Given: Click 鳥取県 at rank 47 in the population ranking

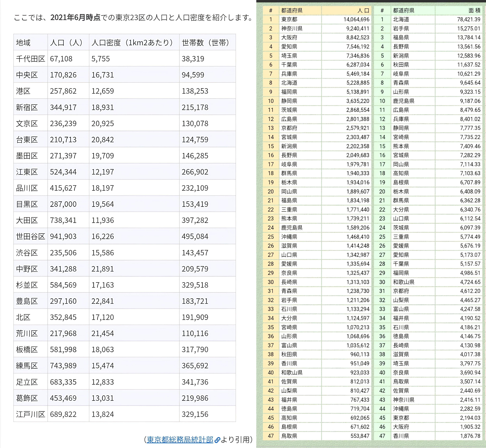Looking at the screenshot, I should [289, 436].
